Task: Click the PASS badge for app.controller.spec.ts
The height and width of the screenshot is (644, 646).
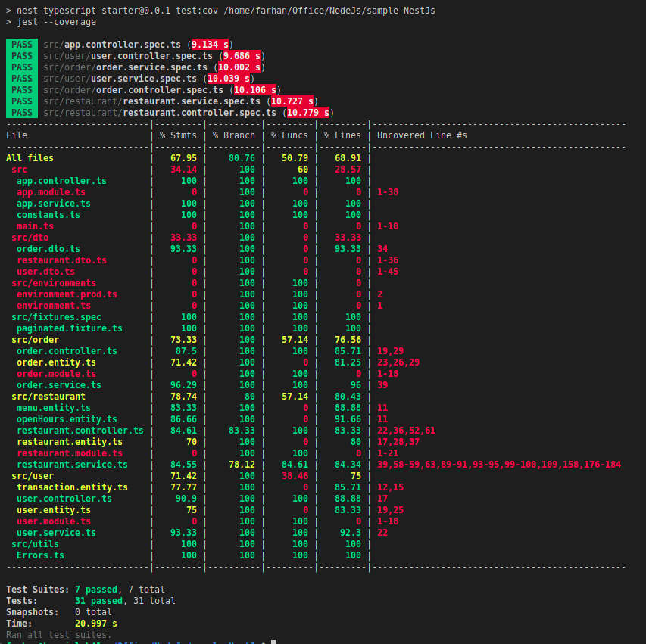Action: tap(21, 44)
